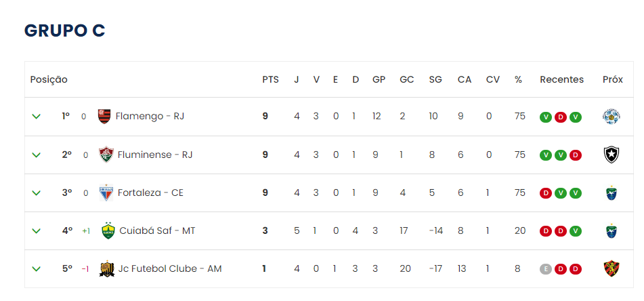The height and width of the screenshot is (301, 644).
Task: Click the Flamengo club crest
Action: (x=104, y=117)
